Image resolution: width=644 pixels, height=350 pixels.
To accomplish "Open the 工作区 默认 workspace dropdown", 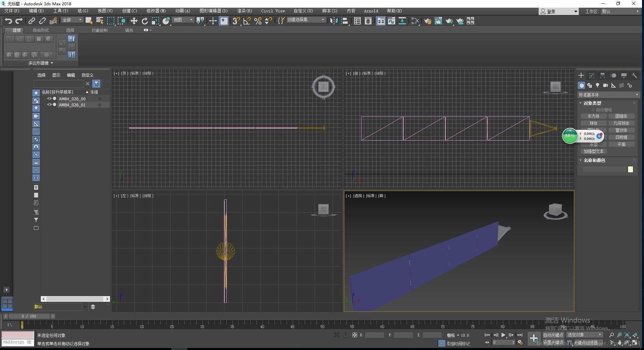I will pyautogui.click(x=621, y=11).
